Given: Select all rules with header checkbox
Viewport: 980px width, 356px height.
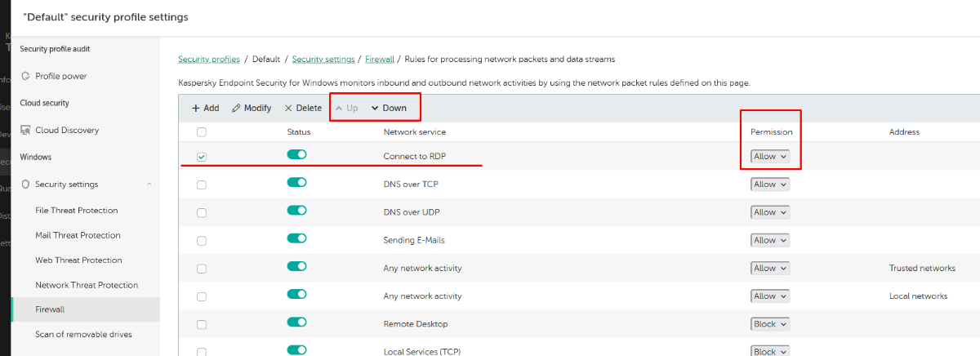Looking at the screenshot, I should tap(202, 132).
